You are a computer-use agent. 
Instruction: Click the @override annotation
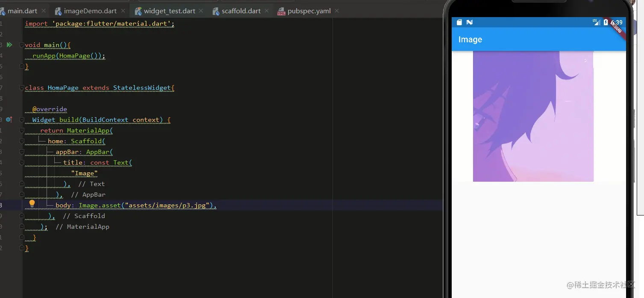click(x=50, y=109)
